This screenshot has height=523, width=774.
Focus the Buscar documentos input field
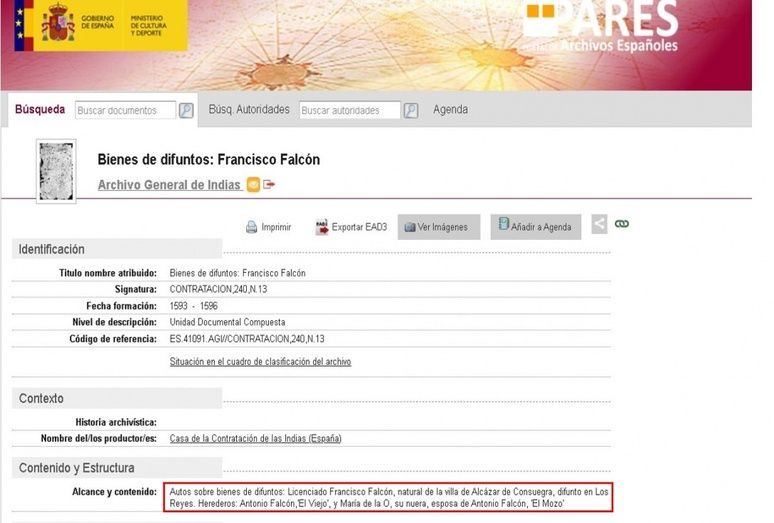click(x=124, y=111)
